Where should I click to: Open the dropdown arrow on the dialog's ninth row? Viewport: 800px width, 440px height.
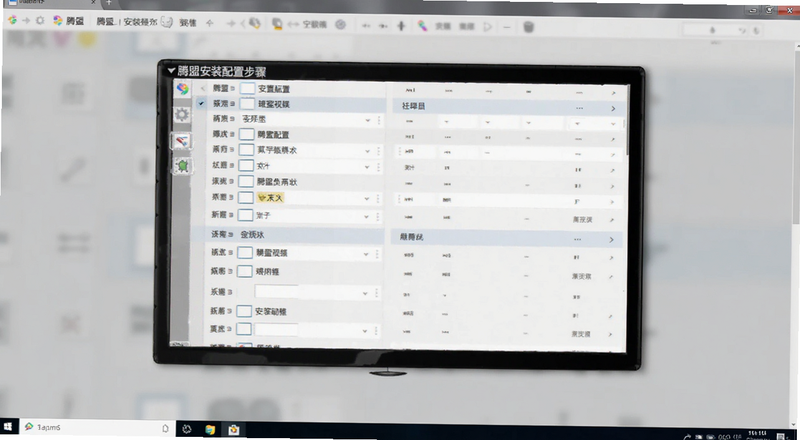(366, 216)
